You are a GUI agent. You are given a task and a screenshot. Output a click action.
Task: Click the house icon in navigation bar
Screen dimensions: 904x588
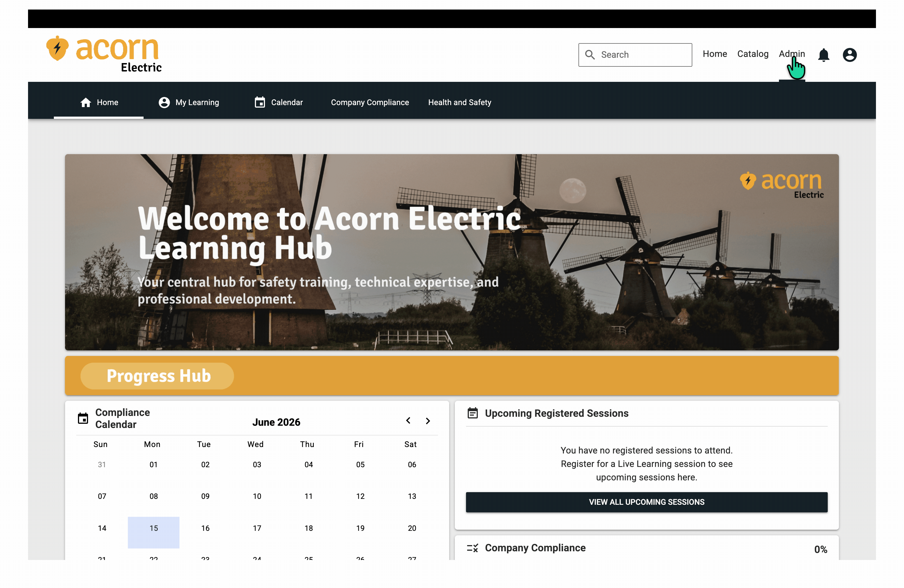[86, 103]
